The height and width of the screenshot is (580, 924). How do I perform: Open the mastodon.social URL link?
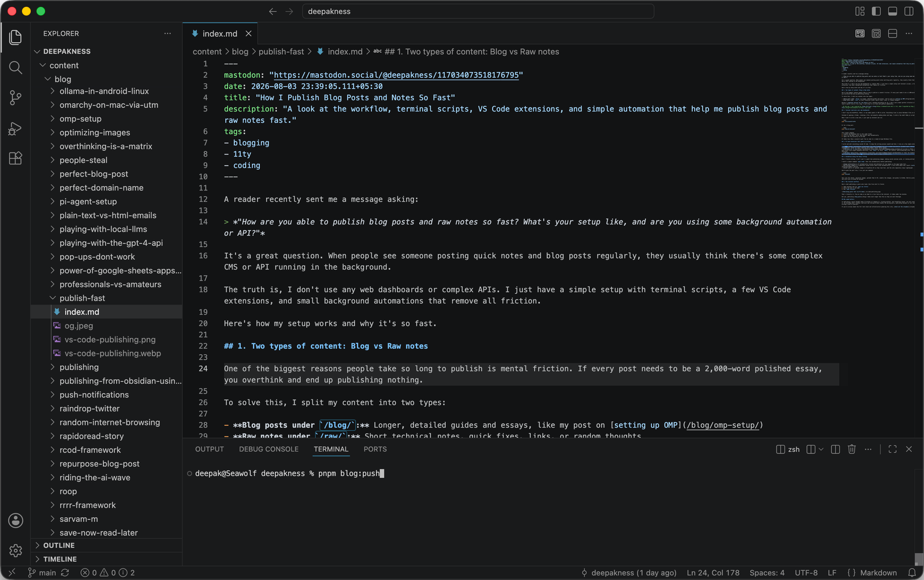coord(396,75)
